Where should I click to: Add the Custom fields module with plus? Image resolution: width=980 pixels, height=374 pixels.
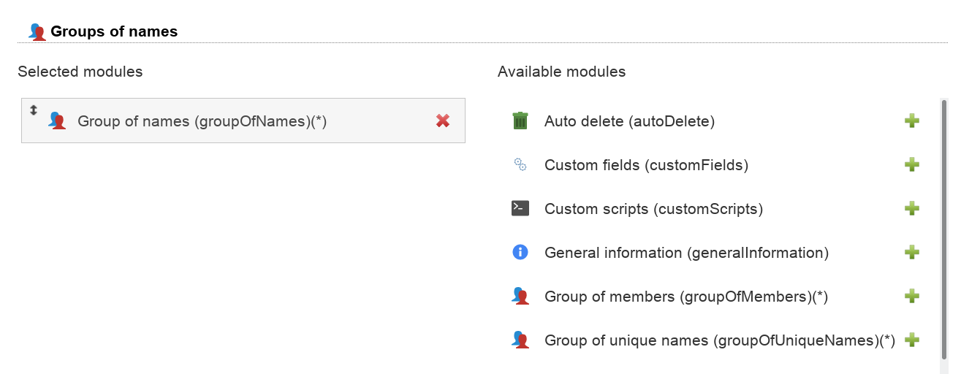[911, 165]
